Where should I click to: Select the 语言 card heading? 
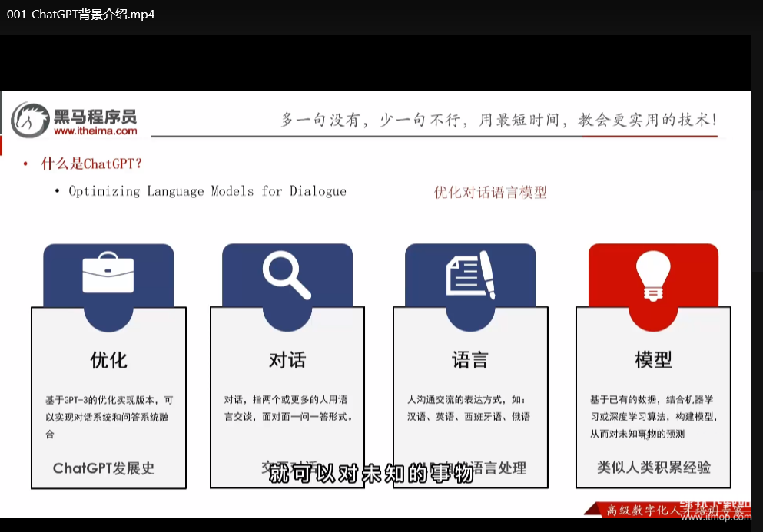[469, 360]
